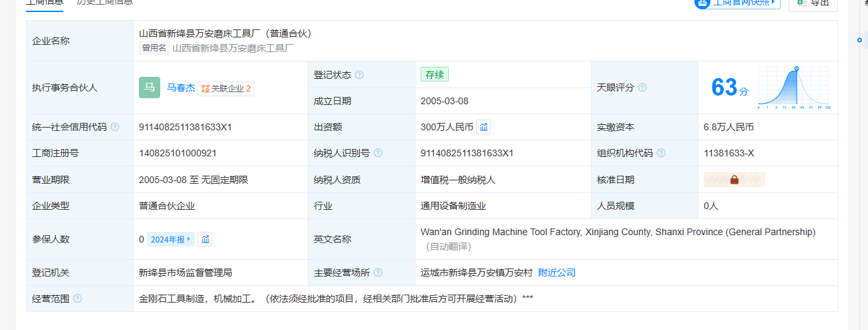Click help icon beside 统一社会信用代码
The image size is (868, 330).
(115, 127)
